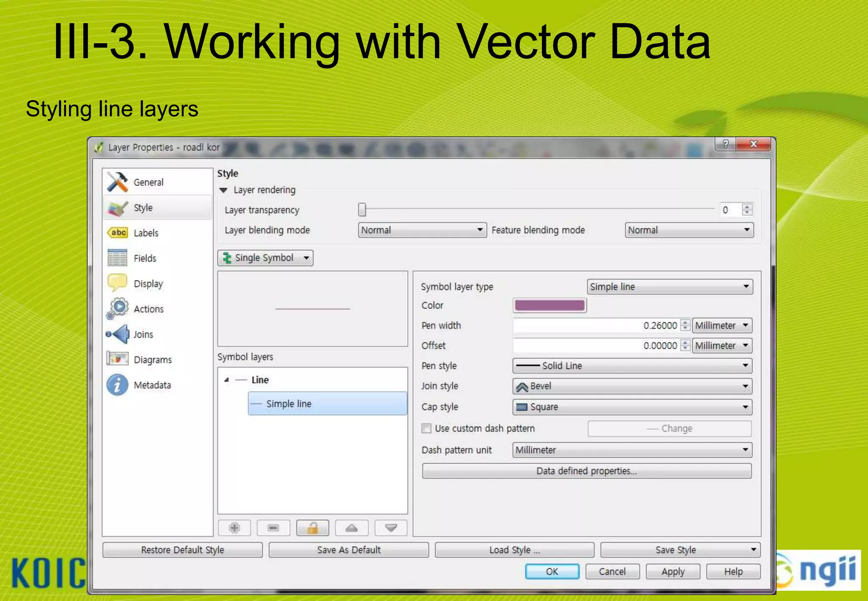This screenshot has width=868, height=601.
Task: Click the Diagrams chart icon
Action: coord(117,359)
